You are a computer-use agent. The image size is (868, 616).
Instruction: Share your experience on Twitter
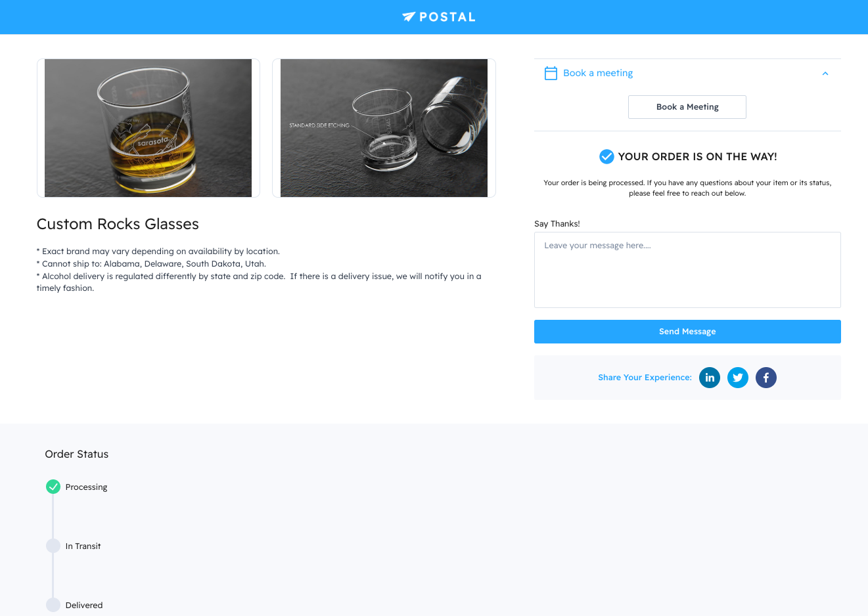[x=738, y=378]
